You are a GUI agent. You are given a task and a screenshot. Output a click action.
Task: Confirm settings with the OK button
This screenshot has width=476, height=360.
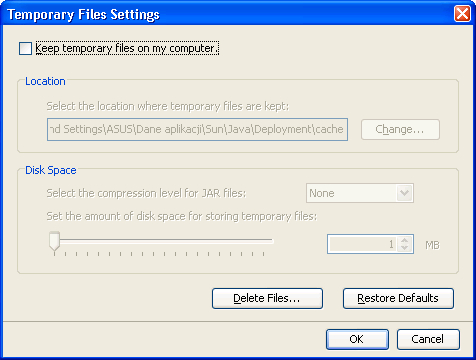pyautogui.click(x=357, y=339)
